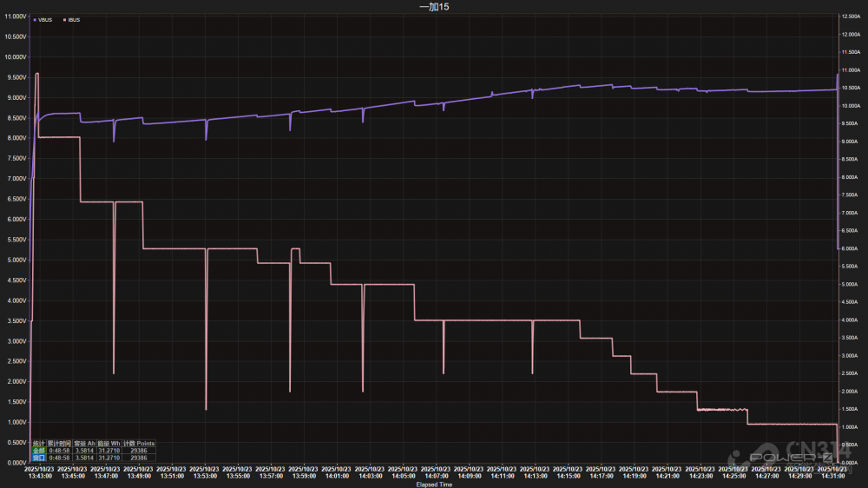Toggle the IBUS series in the legend

(x=73, y=19)
